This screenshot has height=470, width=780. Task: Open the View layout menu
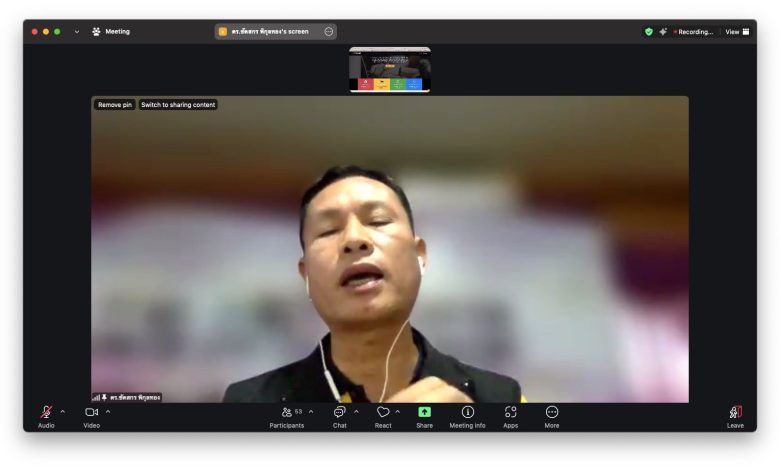pyautogui.click(x=737, y=32)
